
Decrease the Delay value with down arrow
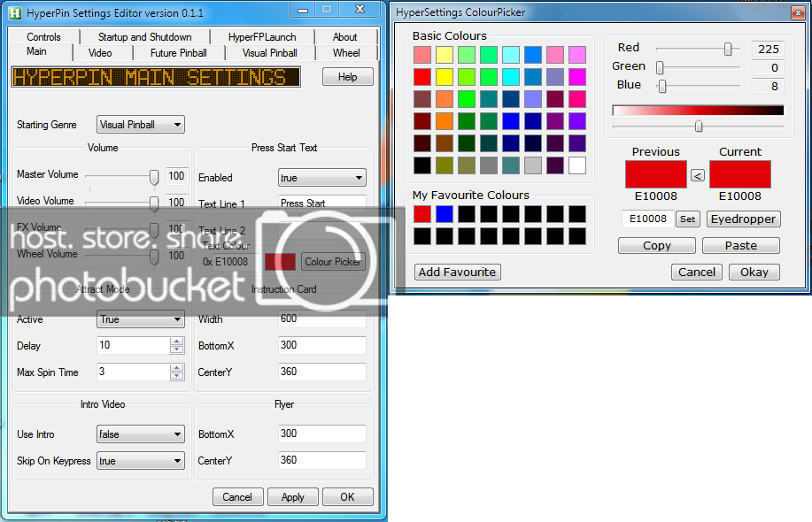(x=176, y=349)
